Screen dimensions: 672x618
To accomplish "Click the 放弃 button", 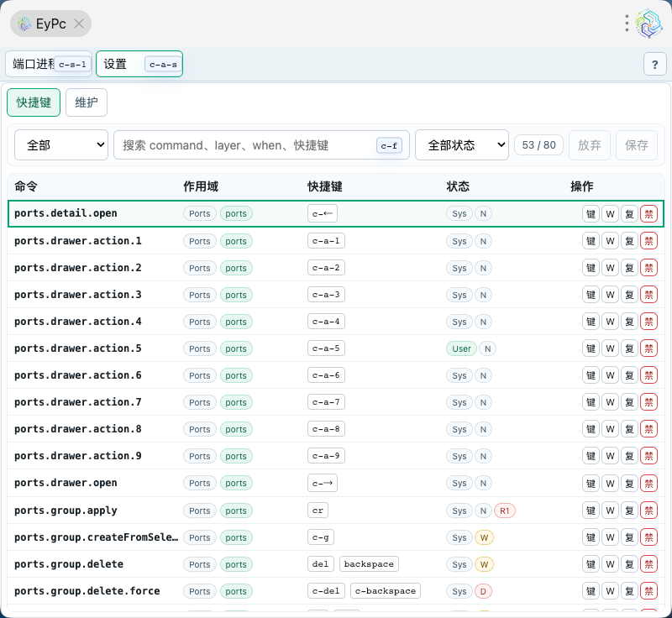I will 590,145.
